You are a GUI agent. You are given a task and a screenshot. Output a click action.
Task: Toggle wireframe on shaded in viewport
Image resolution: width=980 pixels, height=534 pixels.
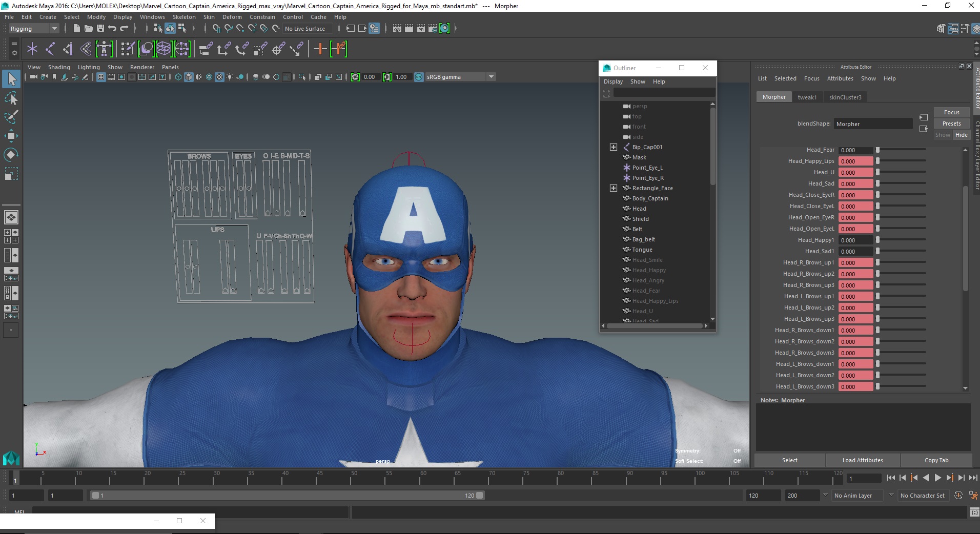tap(209, 77)
